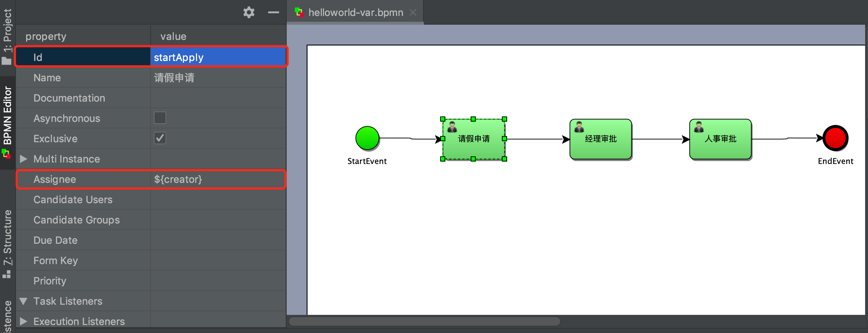The width and height of the screenshot is (868, 333).
Task: Edit the Id value startApply
Action: click(x=218, y=57)
